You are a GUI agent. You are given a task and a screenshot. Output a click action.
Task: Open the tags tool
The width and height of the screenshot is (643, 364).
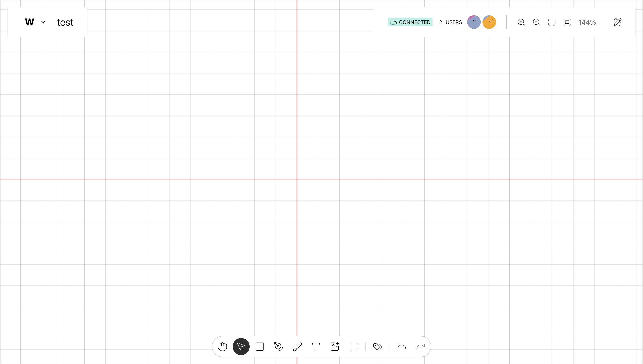pos(377,347)
